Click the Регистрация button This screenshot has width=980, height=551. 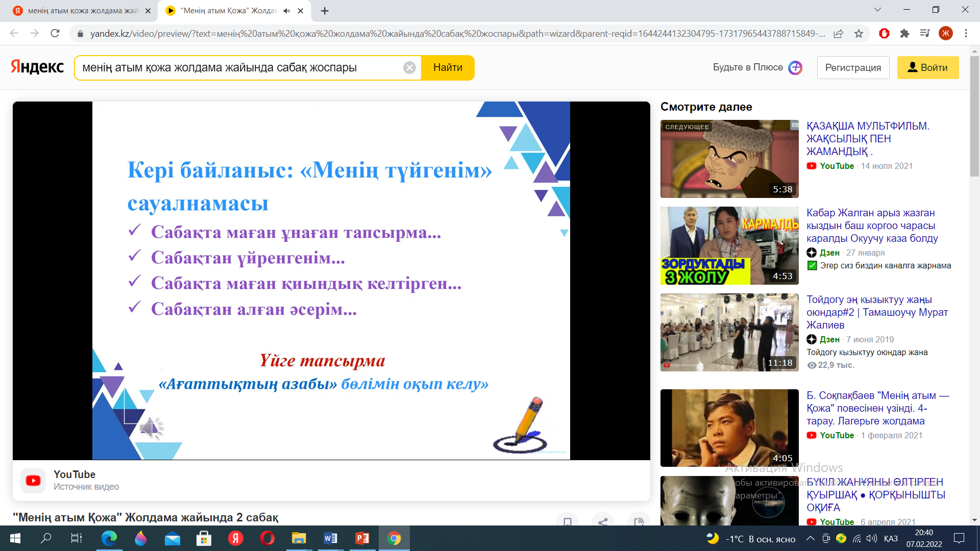click(x=853, y=68)
